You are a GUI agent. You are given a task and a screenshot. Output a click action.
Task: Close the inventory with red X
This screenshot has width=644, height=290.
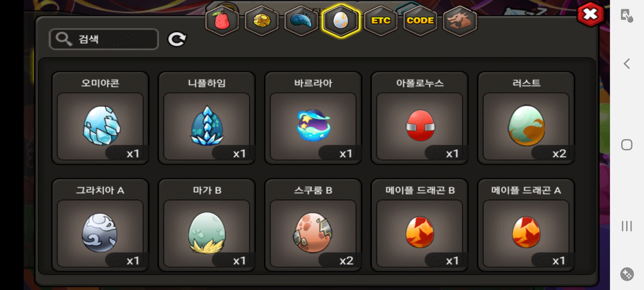click(590, 14)
